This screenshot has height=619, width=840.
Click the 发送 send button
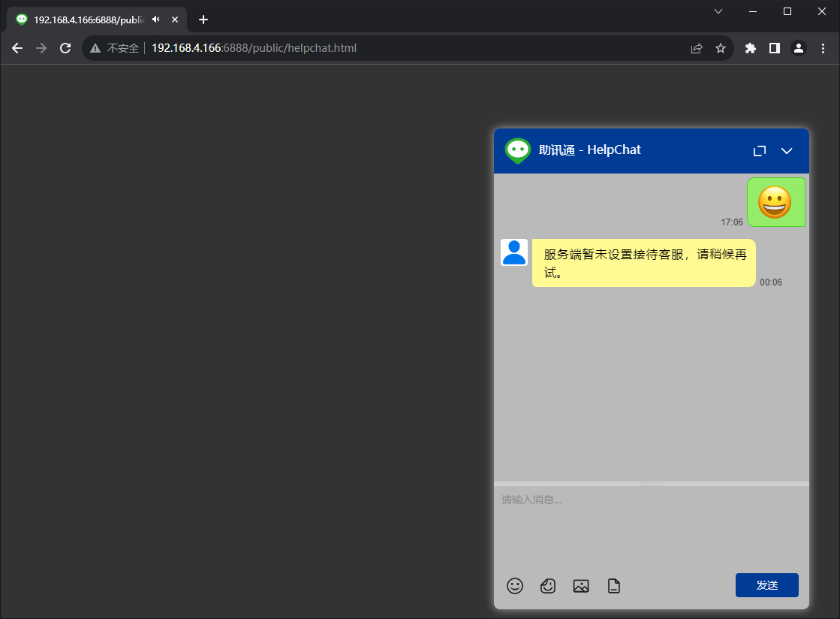[766, 585]
